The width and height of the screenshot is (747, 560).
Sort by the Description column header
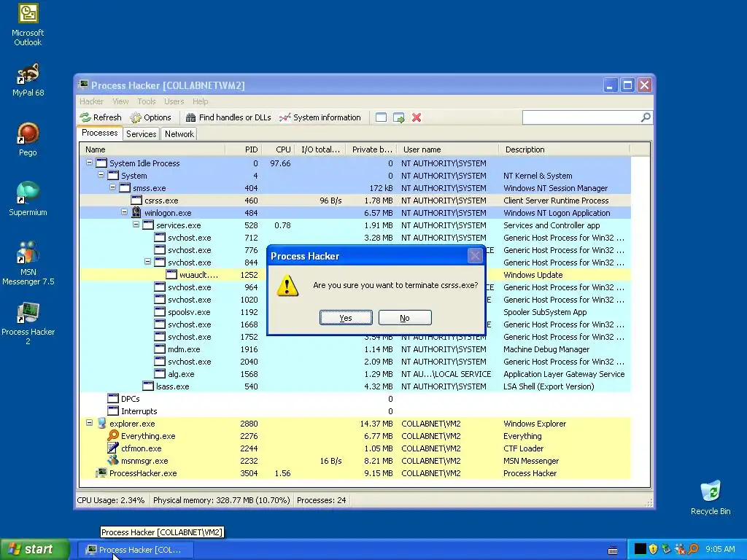564,149
